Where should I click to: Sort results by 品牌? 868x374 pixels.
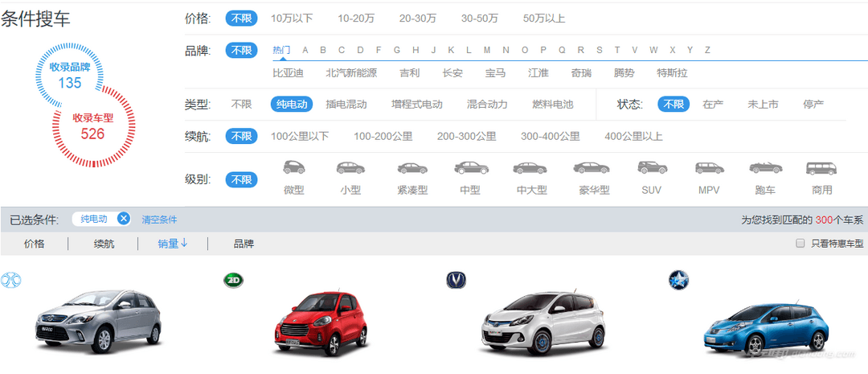(x=244, y=244)
